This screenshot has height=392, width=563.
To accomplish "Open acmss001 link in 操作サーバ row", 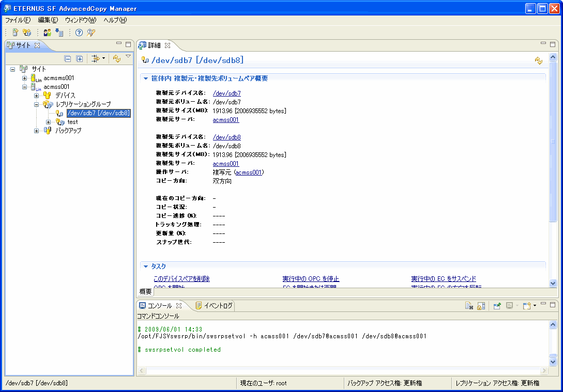I will 249,173.
